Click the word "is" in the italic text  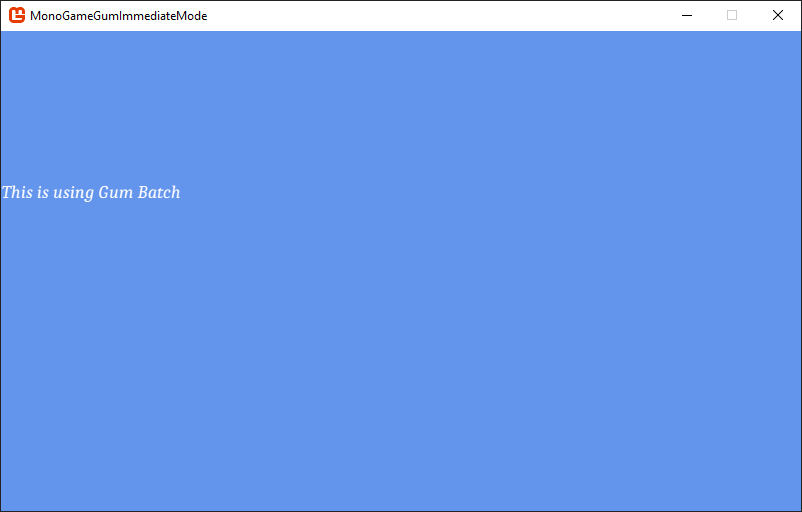42,192
